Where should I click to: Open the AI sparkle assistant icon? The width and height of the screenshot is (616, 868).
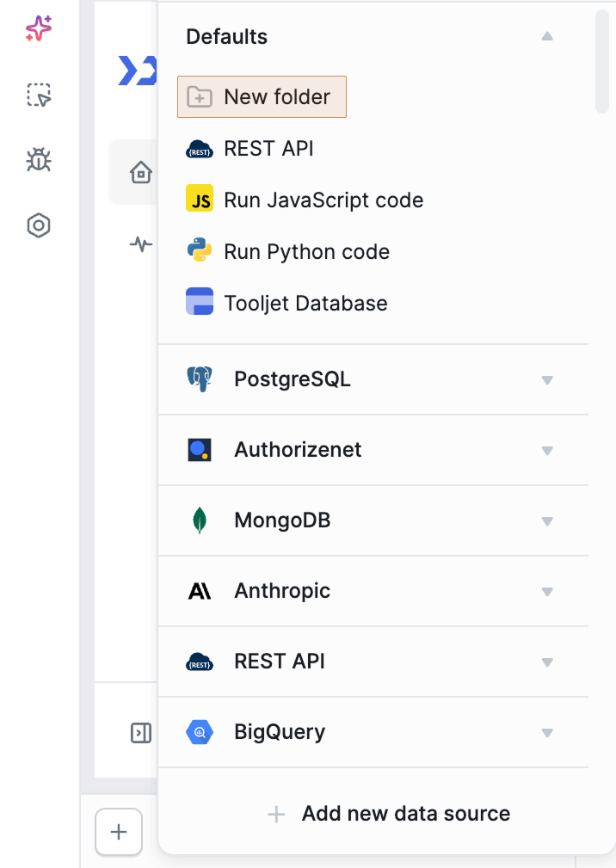pos(39,28)
